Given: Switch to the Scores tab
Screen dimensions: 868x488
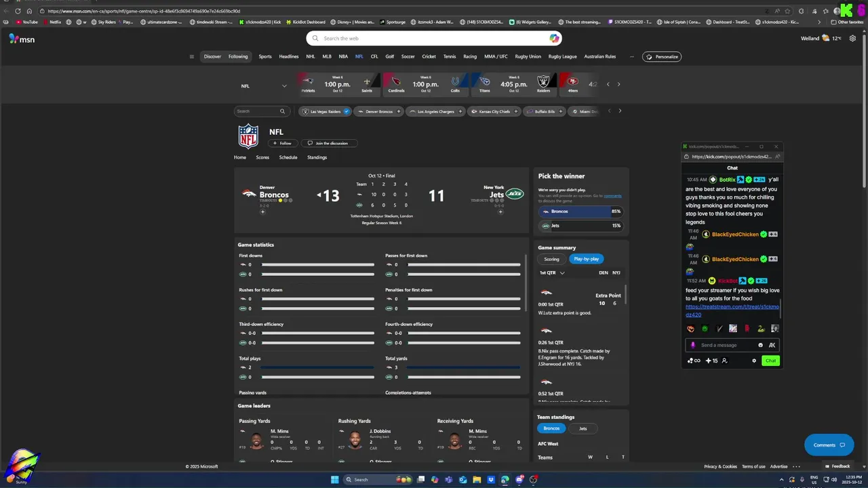Looking at the screenshot, I should click(x=262, y=157).
